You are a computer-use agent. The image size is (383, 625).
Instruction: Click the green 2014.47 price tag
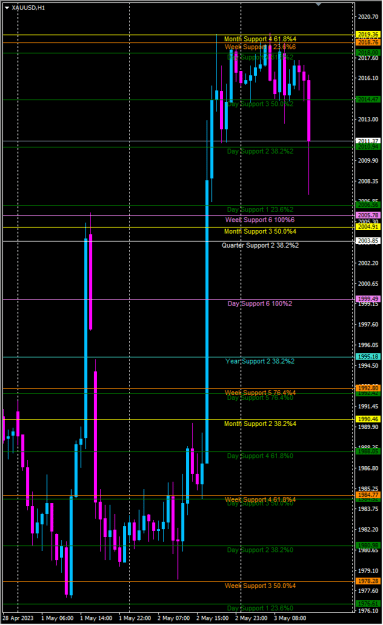coord(368,99)
